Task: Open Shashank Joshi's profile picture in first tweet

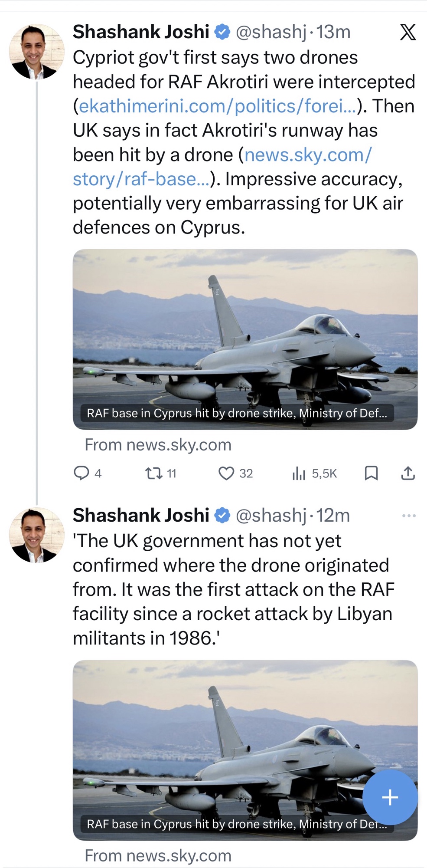Action: click(37, 52)
